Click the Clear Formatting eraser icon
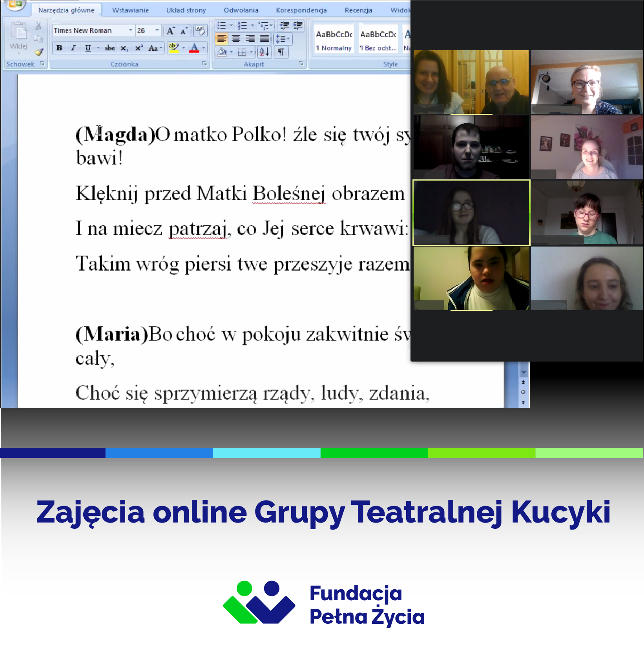 (200, 30)
